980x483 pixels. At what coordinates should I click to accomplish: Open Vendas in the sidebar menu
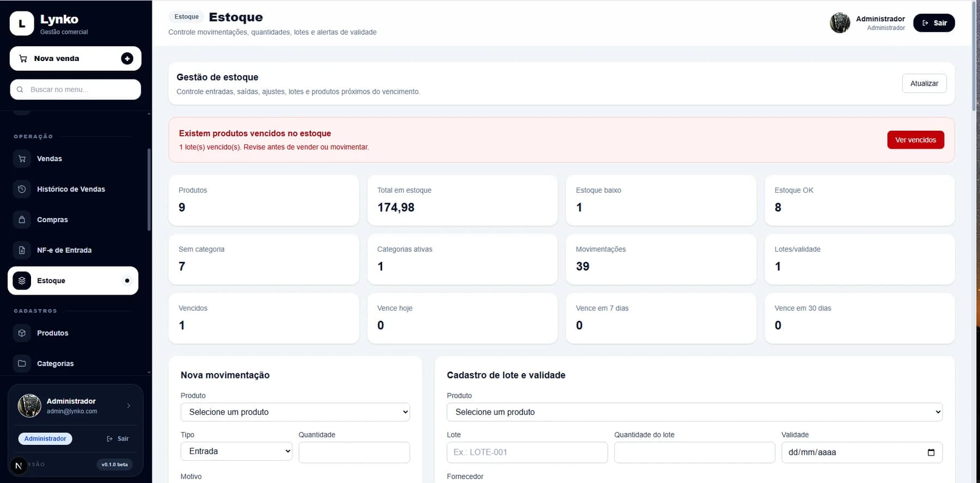[73, 158]
